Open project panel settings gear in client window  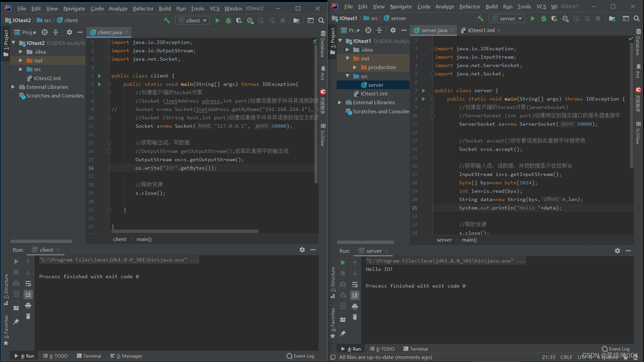tap(69, 33)
